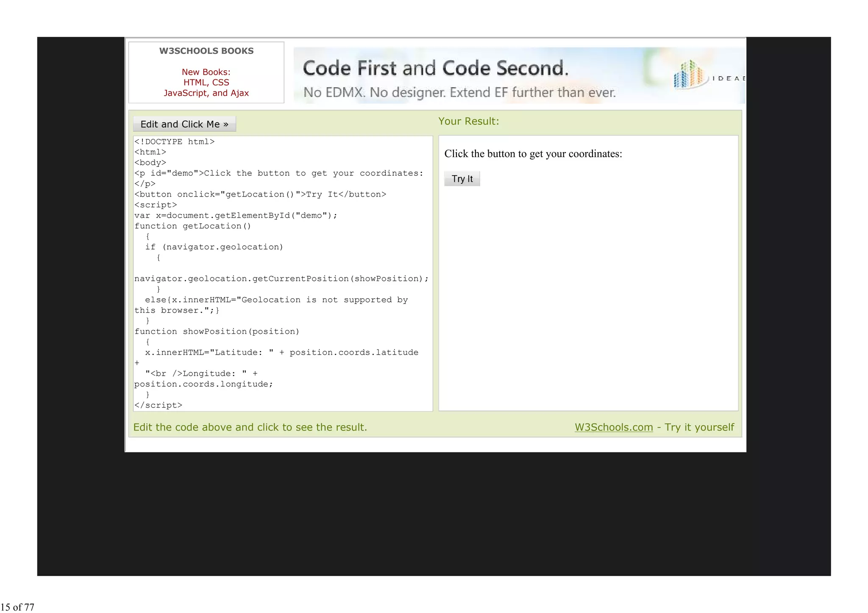This screenshot has height=613, width=868.
Task: Click the 'Edit the code above' footer text
Action: click(x=250, y=427)
